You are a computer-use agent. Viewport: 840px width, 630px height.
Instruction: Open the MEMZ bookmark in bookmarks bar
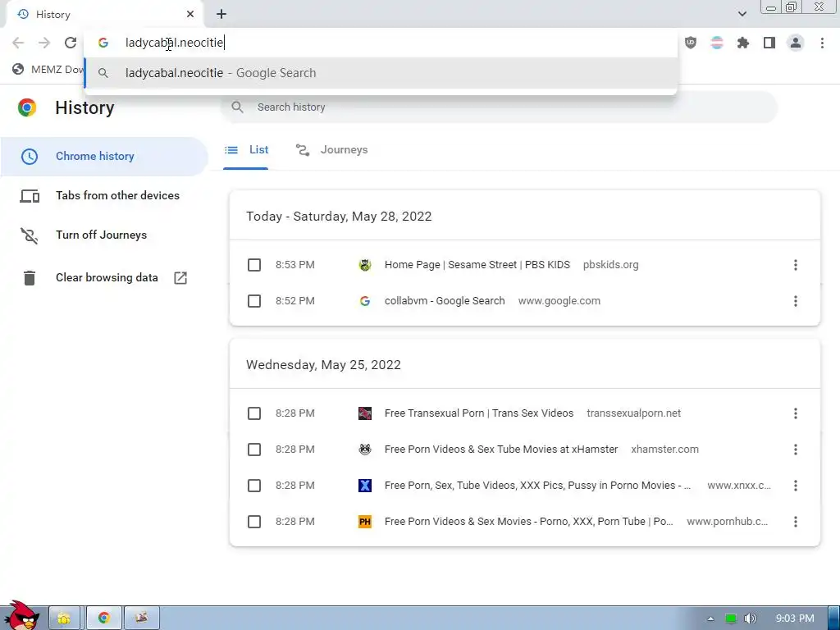pos(48,70)
